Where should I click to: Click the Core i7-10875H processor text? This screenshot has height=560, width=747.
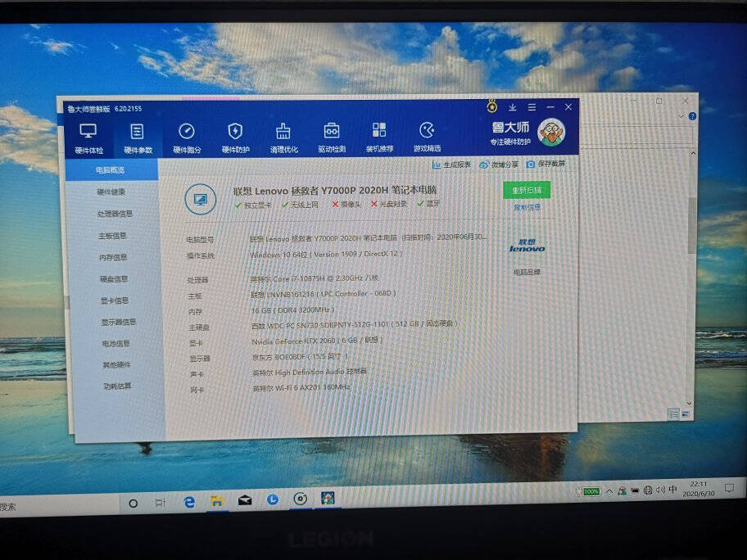pos(315,278)
